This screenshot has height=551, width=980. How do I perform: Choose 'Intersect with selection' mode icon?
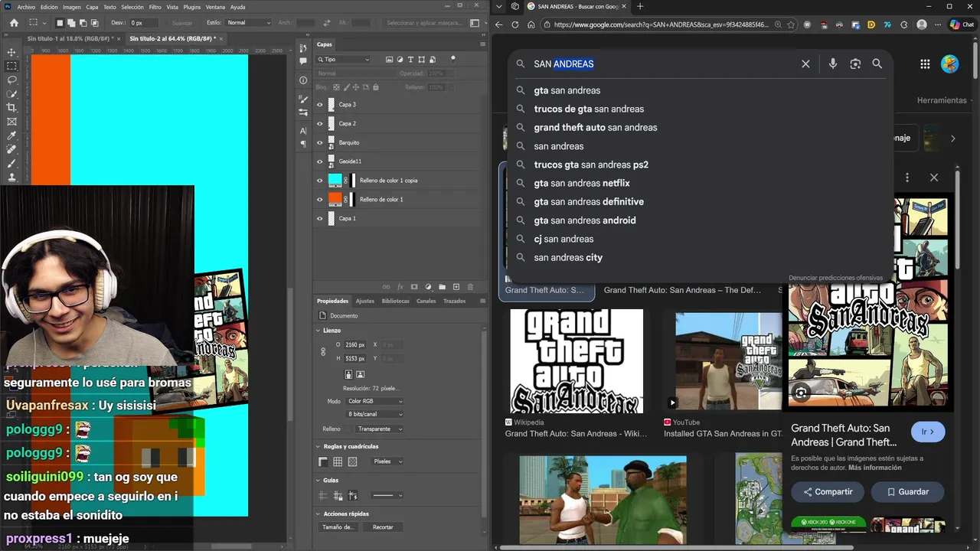(x=93, y=23)
